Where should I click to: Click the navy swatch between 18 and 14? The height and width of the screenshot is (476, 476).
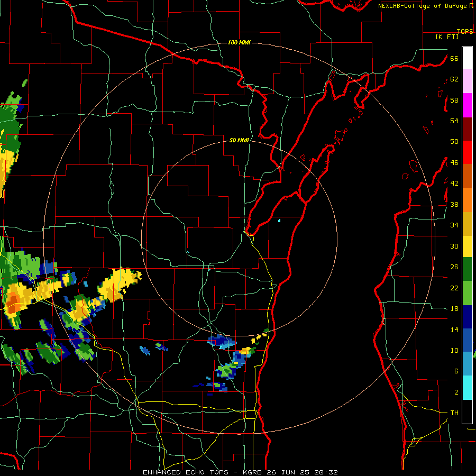pos(467,317)
